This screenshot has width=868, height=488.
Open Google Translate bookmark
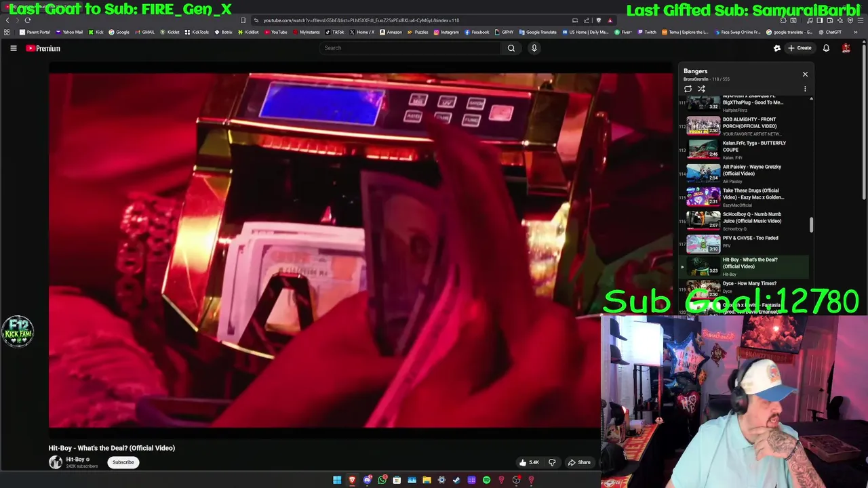coord(538,32)
